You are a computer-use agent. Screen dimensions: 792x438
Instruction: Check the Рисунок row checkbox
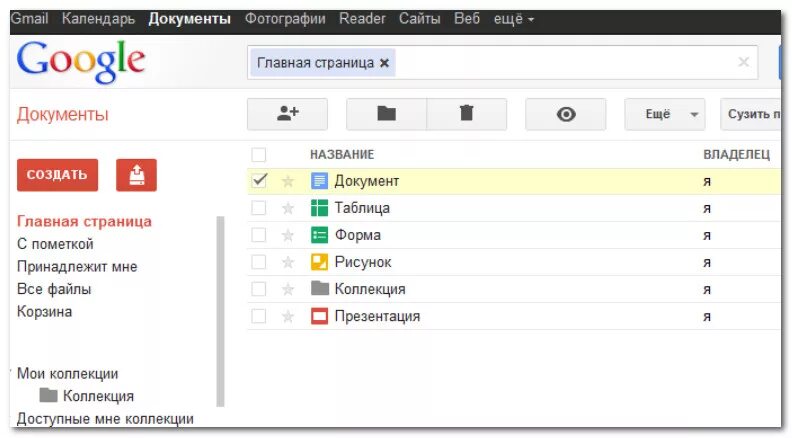pos(259,262)
